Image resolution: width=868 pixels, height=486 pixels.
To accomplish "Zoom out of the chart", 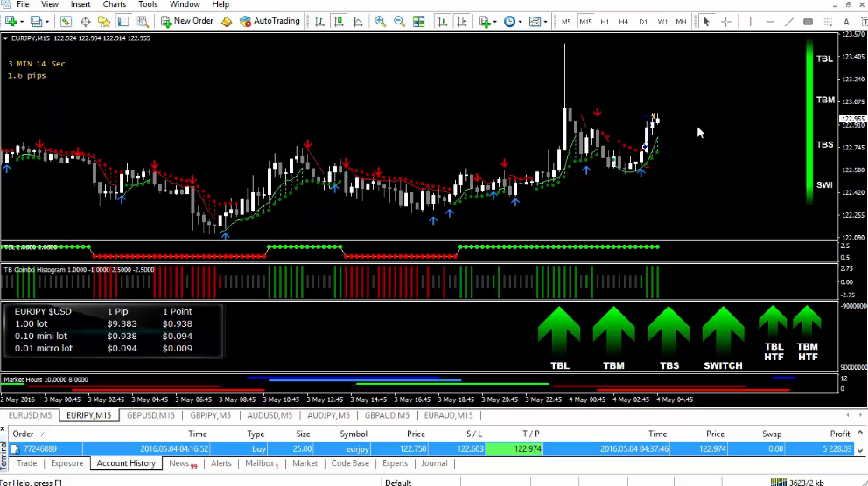I will click(x=399, y=22).
